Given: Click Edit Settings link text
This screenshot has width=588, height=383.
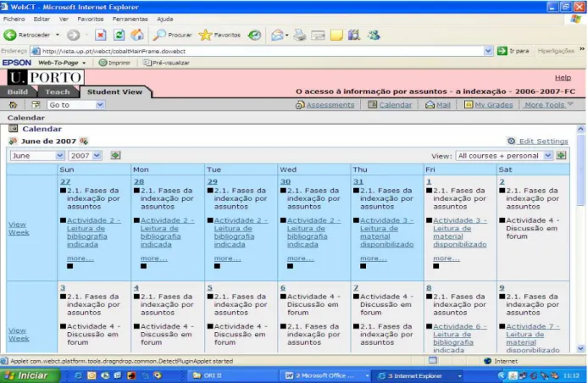Looking at the screenshot, I should click(543, 142).
